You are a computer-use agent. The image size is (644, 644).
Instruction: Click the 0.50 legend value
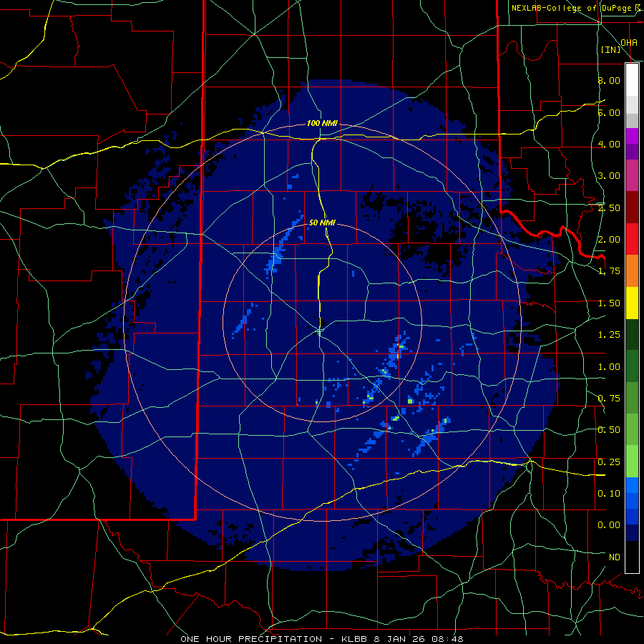coord(609,430)
